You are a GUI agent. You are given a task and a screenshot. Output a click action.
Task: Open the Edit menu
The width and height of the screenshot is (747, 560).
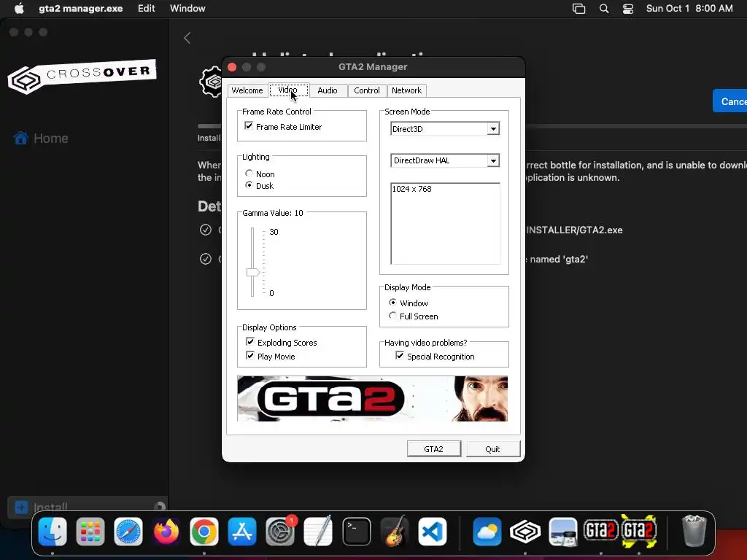(x=146, y=9)
